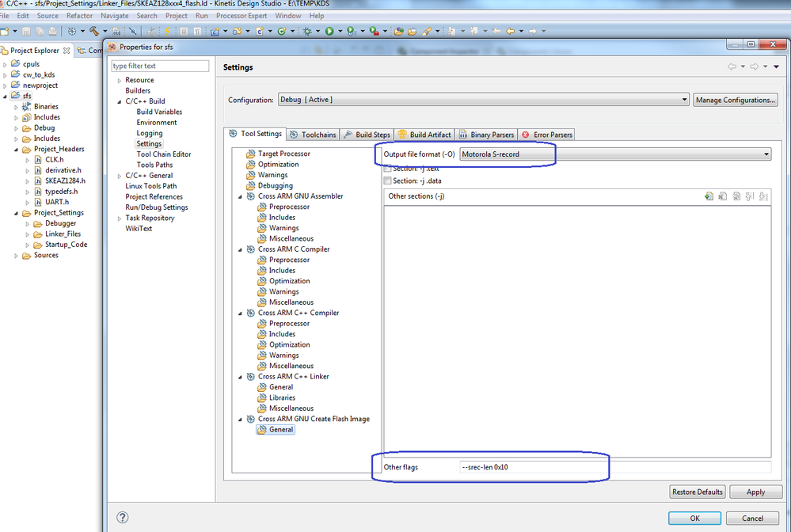Toggle the Section -j .data checkbox
Screen dimensions: 791x532
(387, 180)
